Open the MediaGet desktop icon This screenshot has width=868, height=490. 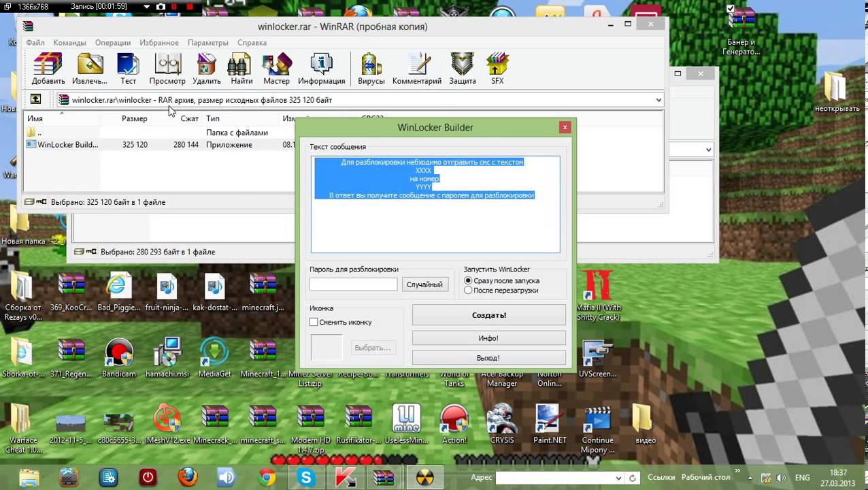click(214, 358)
